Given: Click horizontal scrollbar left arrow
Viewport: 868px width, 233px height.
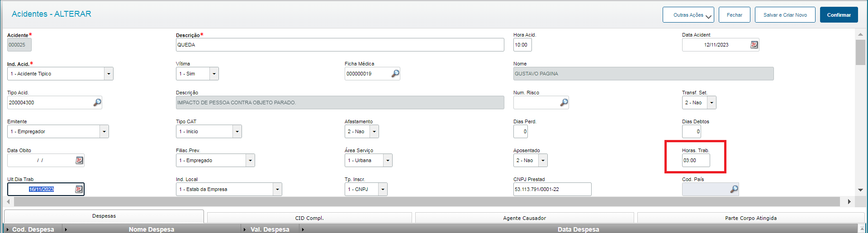Looking at the screenshot, I should [9, 201].
